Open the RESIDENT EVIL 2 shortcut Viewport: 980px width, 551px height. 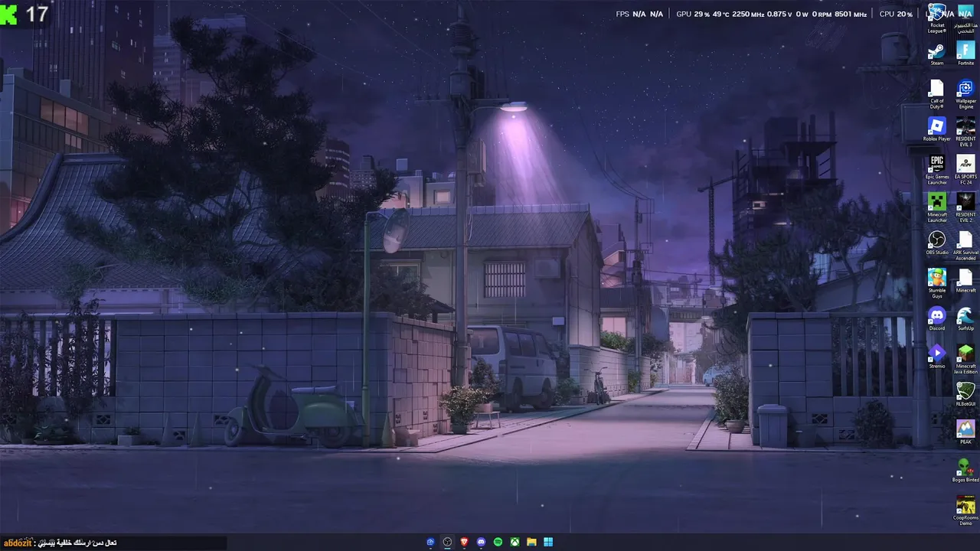pyautogui.click(x=965, y=207)
